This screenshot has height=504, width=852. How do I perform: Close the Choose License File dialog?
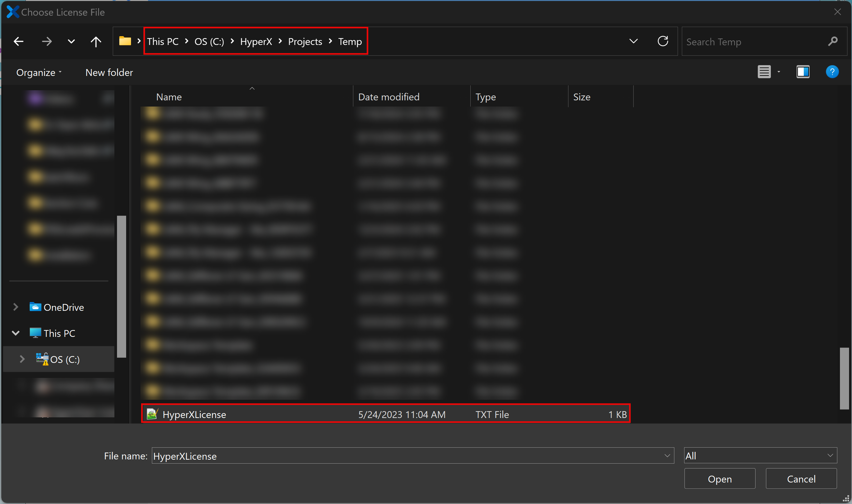[x=837, y=12]
